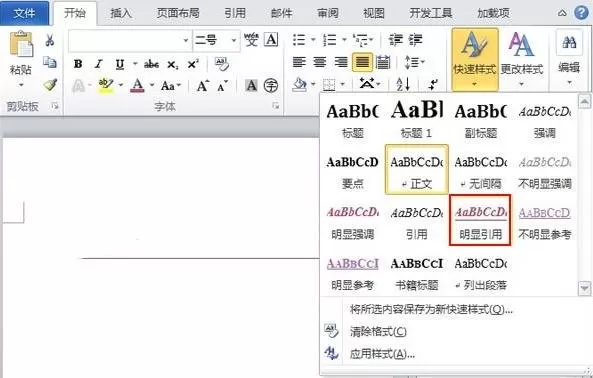Viewport: 593px width, 378px height.
Task: Switch to the 开发工具 Developer tab
Action: (431, 14)
